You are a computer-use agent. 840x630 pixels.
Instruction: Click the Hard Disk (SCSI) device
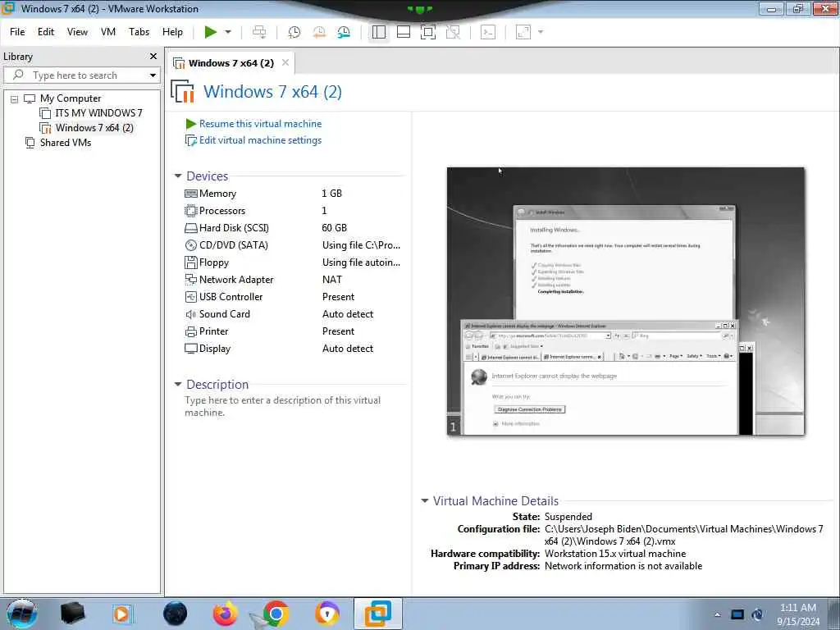pyautogui.click(x=234, y=228)
